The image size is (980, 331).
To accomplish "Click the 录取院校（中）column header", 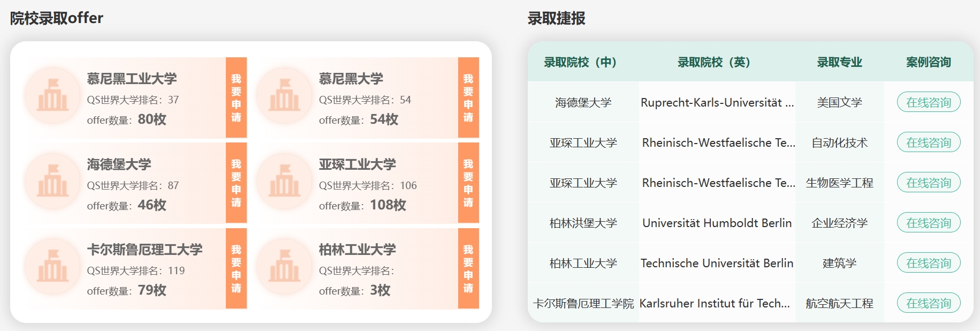I will point(583,62).
